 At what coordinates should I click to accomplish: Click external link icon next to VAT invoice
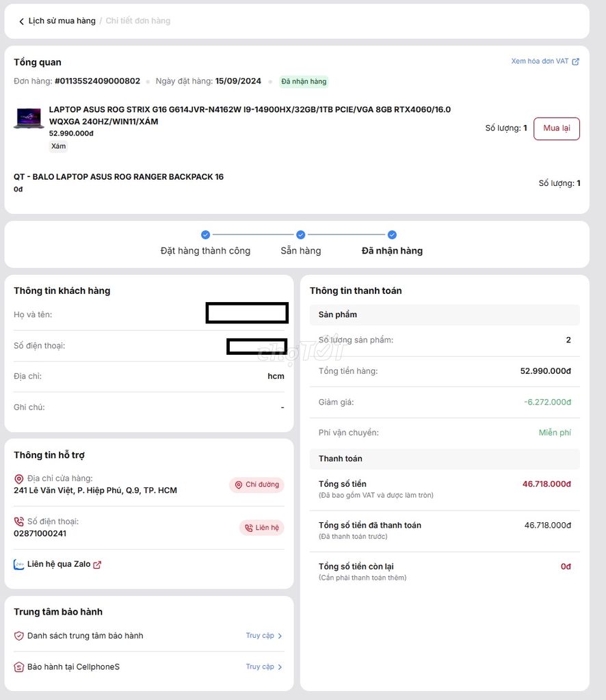[576, 62]
